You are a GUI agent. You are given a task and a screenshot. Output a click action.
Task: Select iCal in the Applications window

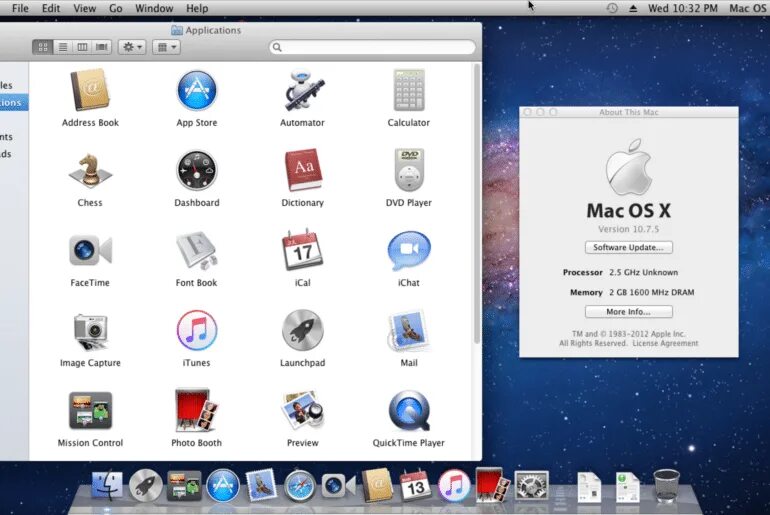coord(302,250)
